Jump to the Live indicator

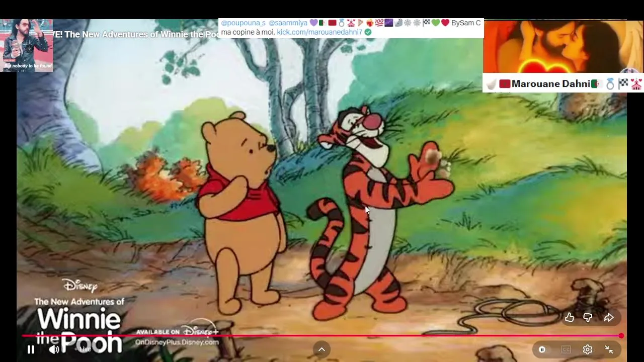coord(84,349)
